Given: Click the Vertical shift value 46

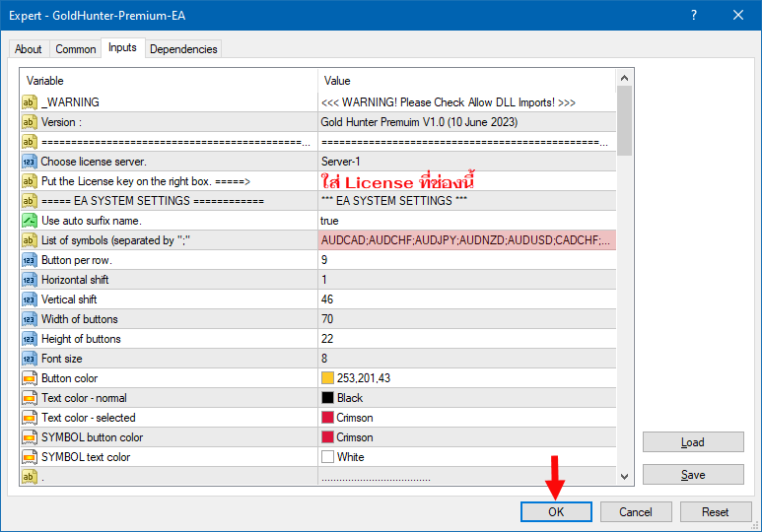Looking at the screenshot, I should [x=467, y=299].
